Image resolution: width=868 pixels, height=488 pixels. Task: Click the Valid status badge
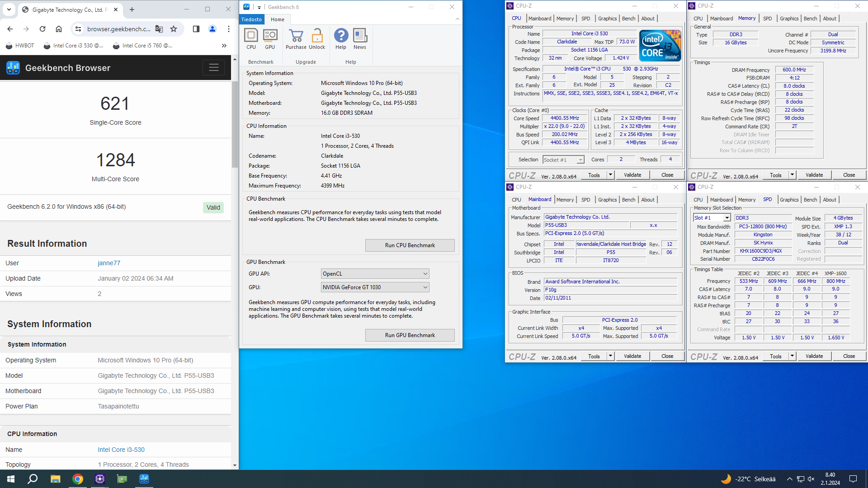click(213, 207)
